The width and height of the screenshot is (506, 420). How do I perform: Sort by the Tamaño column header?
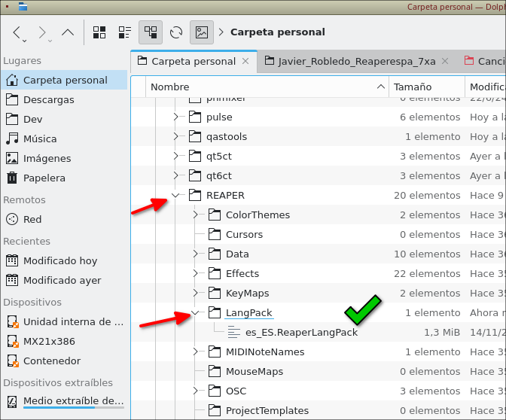coord(427,87)
